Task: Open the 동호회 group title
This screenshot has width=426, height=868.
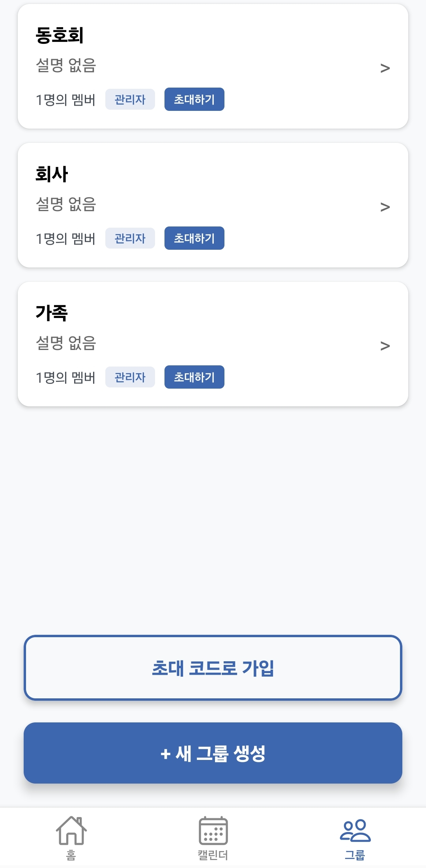Action: pyautogui.click(x=60, y=35)
